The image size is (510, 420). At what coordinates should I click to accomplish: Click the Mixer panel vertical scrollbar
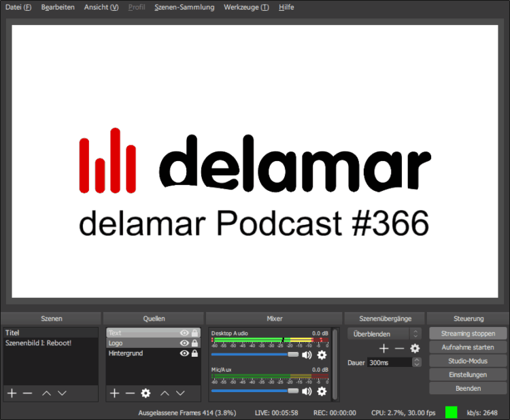click(335, 364)
